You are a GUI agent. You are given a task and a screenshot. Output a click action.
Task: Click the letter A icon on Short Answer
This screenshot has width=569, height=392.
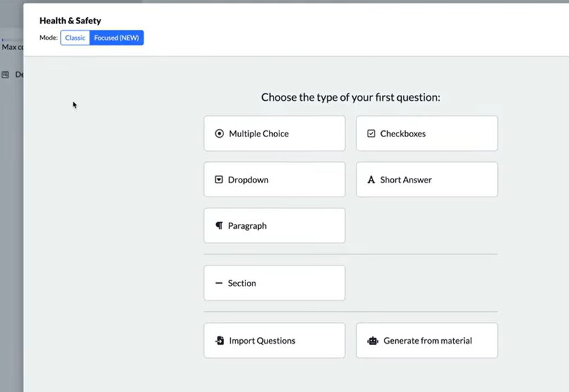(x=371, y=179)
